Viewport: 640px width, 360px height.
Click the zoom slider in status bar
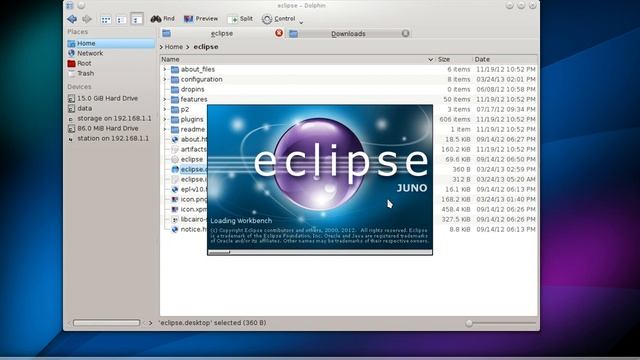[501, 323]
